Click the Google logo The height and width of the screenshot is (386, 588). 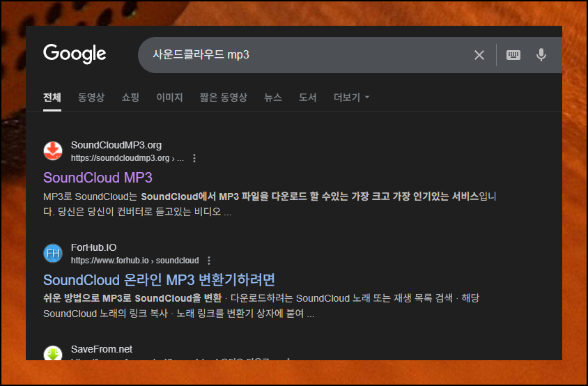click(x=75, y=54)
